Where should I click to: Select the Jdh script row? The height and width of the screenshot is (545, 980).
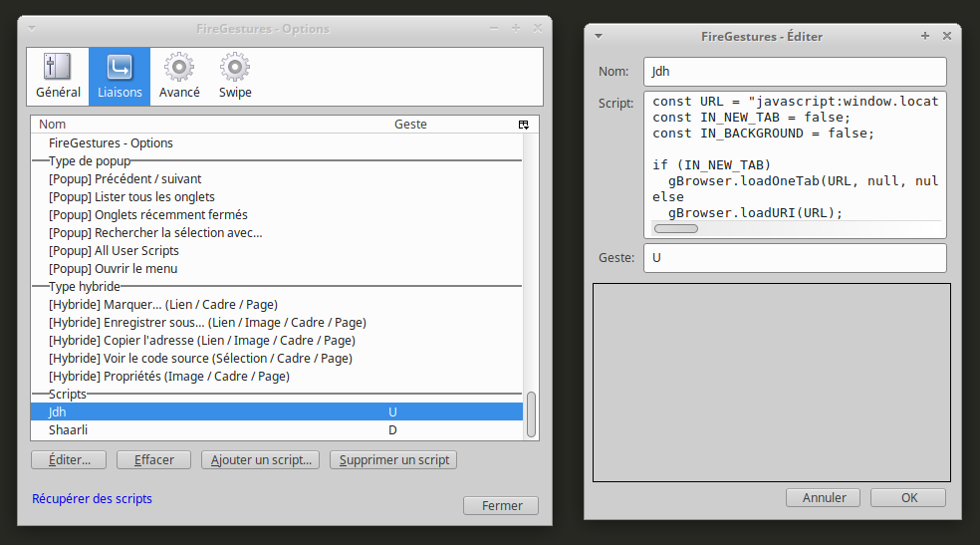pyautogui.click(x=277, y=411)
